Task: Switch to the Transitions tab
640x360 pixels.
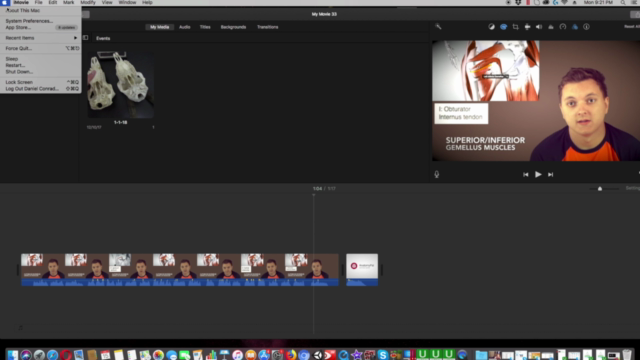Action: point(267,27)
